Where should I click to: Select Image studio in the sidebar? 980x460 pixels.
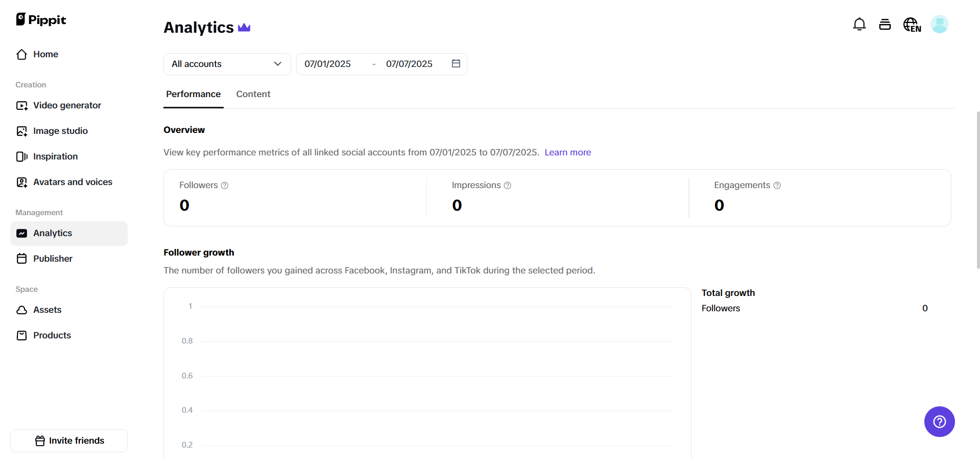pyautogui.click(x=60, y=131)
